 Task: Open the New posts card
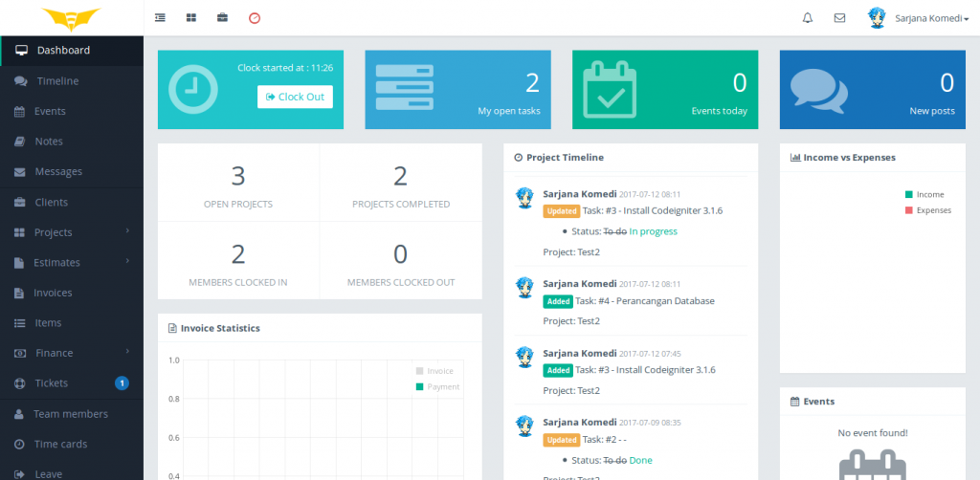pos(873,90)
